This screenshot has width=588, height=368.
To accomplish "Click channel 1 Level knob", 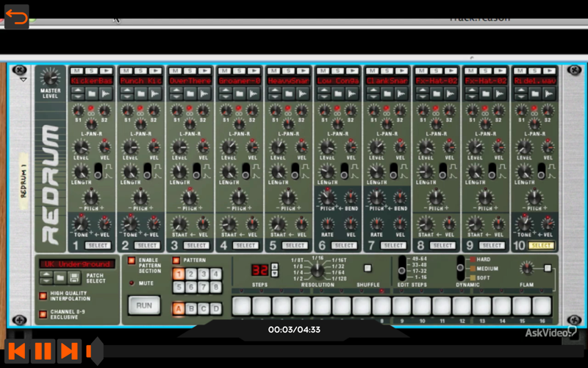I will [x=81, y=147].
